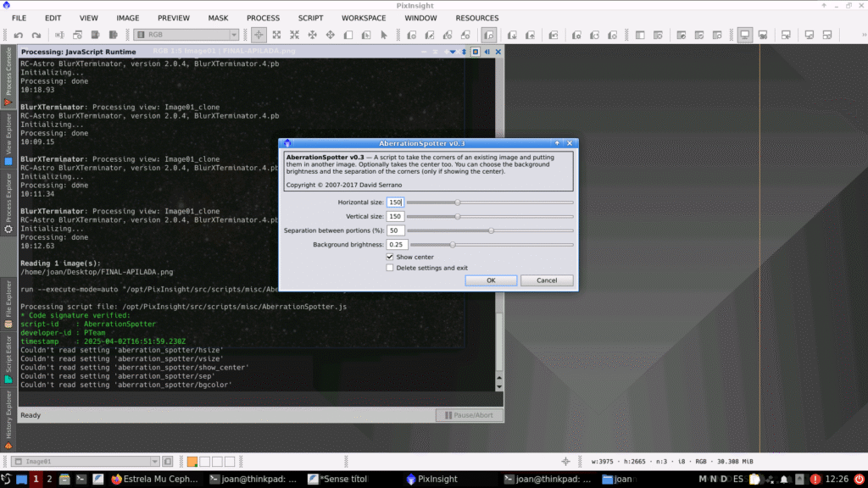This screenshot has height=488, width=868.
Task: Click OK in the AberrationSpotter dialog
Action: pyautogui.click(x=490, y=280)
